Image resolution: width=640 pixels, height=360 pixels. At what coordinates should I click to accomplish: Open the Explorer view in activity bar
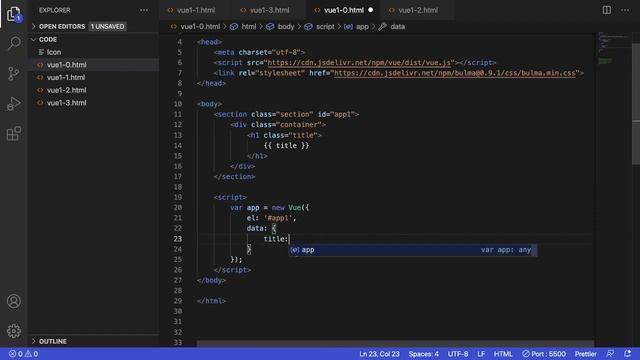(x=13, y=14)
